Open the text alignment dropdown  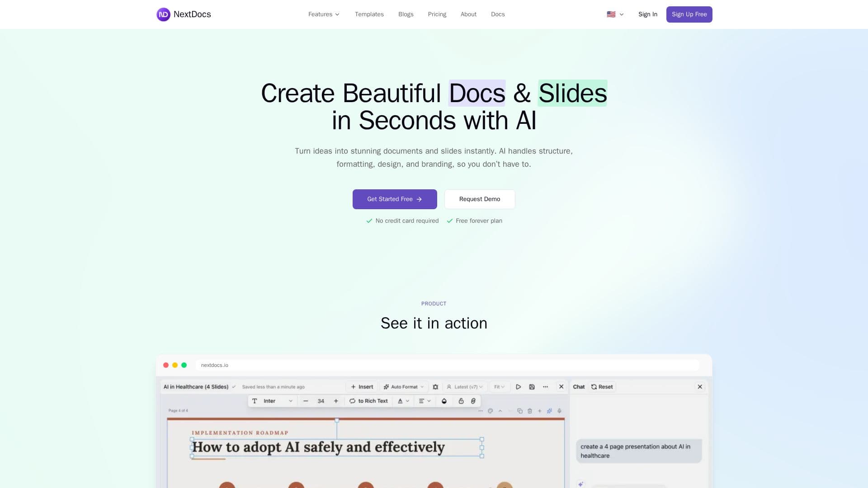[425, 401]
